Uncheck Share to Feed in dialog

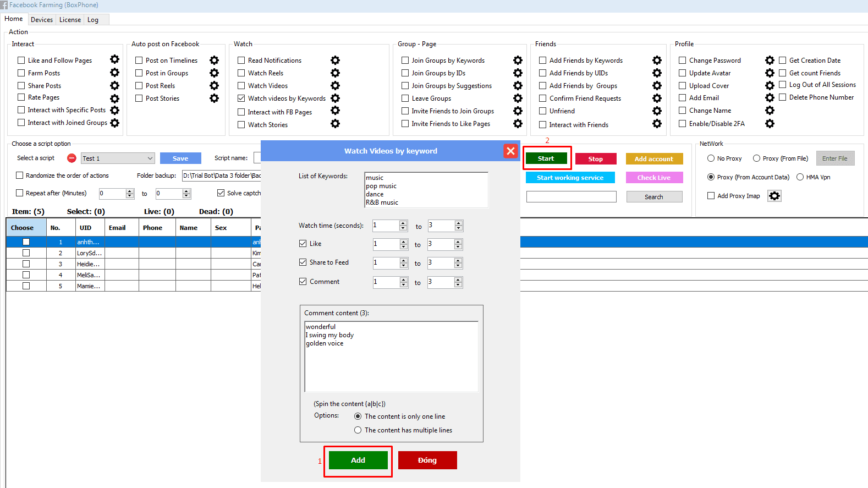click(303, 262)
